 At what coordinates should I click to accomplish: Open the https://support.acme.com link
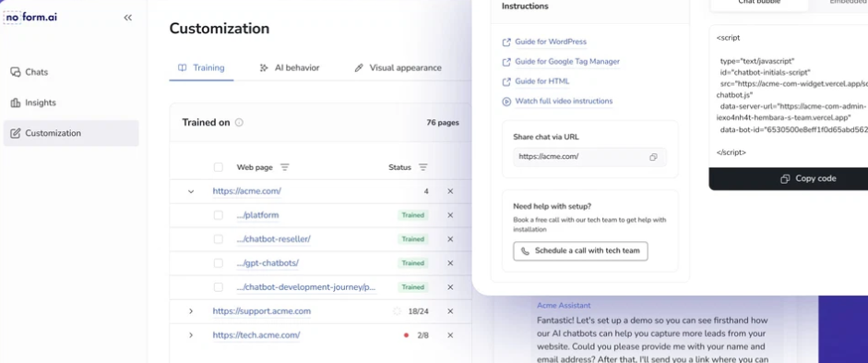[x=262, y=311]
